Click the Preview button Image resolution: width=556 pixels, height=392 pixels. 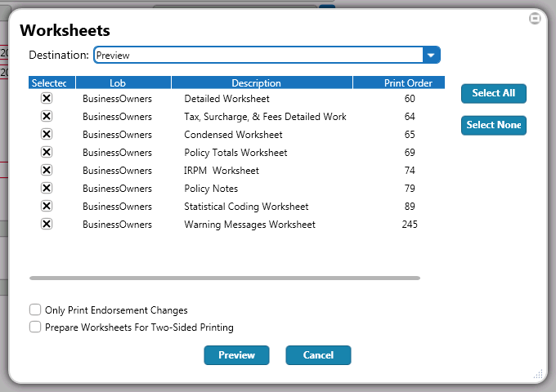pyautogui.click(x=236, y=355)
